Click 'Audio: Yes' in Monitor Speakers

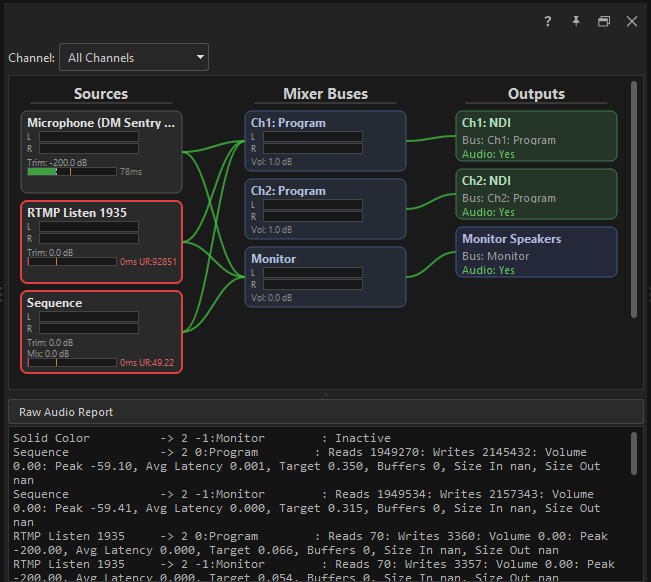tap(488, 270)
